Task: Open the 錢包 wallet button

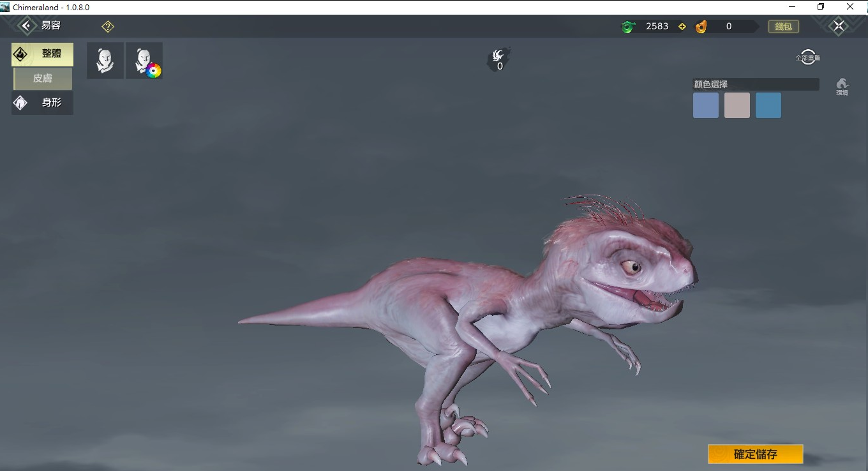Action: (784, 27)
